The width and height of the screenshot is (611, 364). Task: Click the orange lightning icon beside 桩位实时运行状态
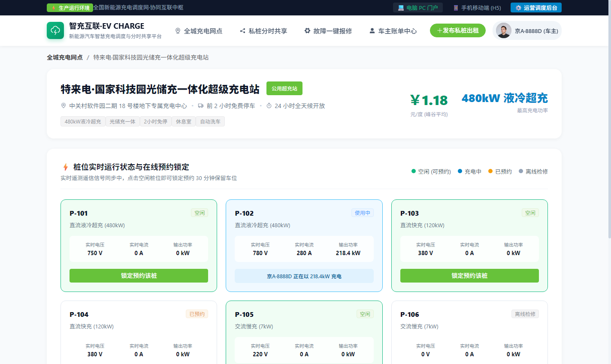pyautogui.click(x=65, y=167)
